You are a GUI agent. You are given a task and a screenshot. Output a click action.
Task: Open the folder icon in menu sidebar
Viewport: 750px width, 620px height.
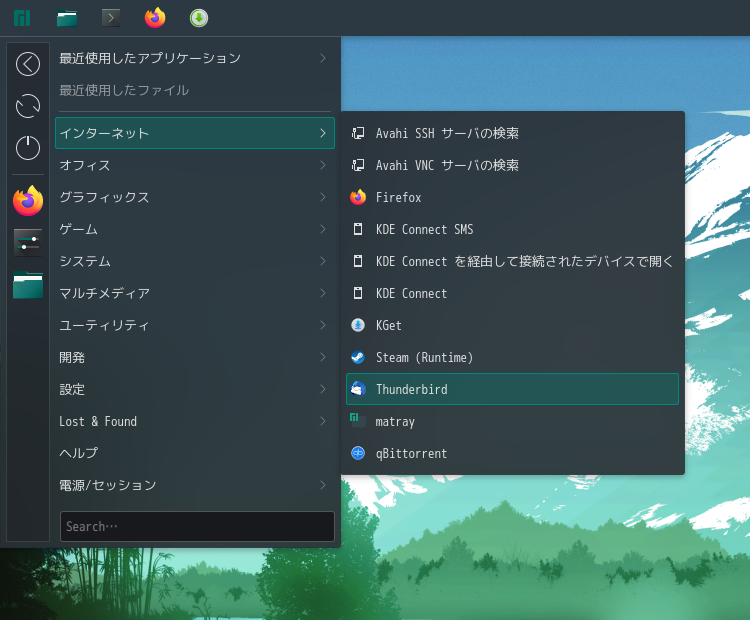click(x=28, y=285)
